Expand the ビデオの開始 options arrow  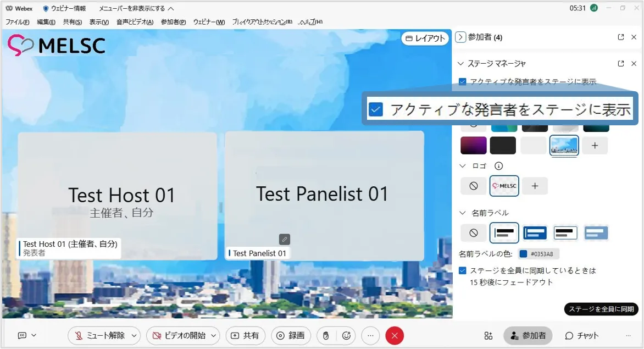[x=213, y=335]
